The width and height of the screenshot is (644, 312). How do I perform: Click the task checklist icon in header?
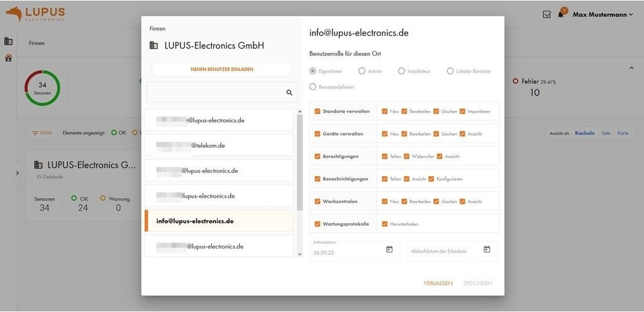[x=547, y=14]
